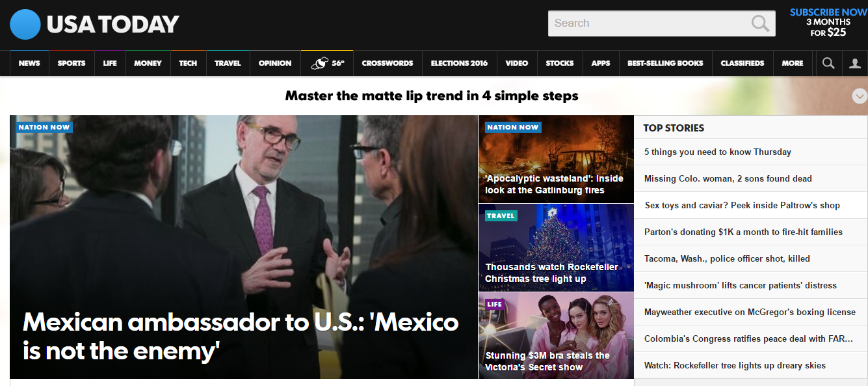
Task: Open Rockefeller Christmas tree story thumbnail
Action: [x=556, y=247]
